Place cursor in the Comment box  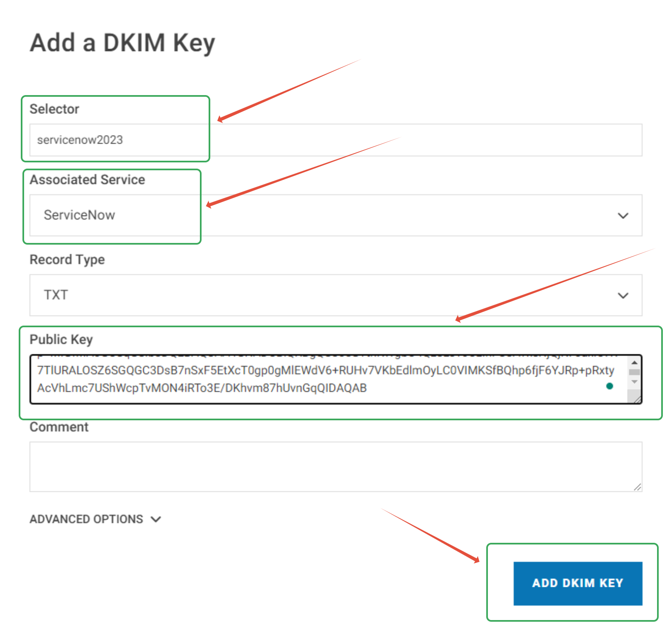(332, 465)
